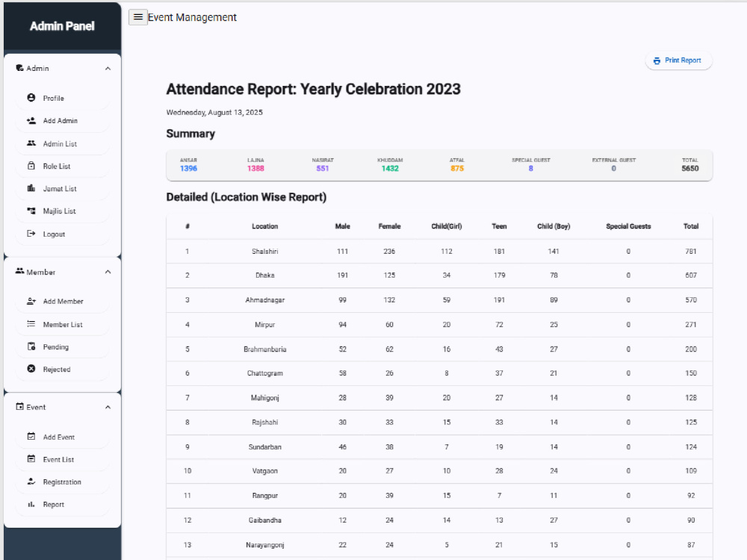Select the Chattogram location cell
Viewport: 747px width, 560px height.
pos(265,373)
